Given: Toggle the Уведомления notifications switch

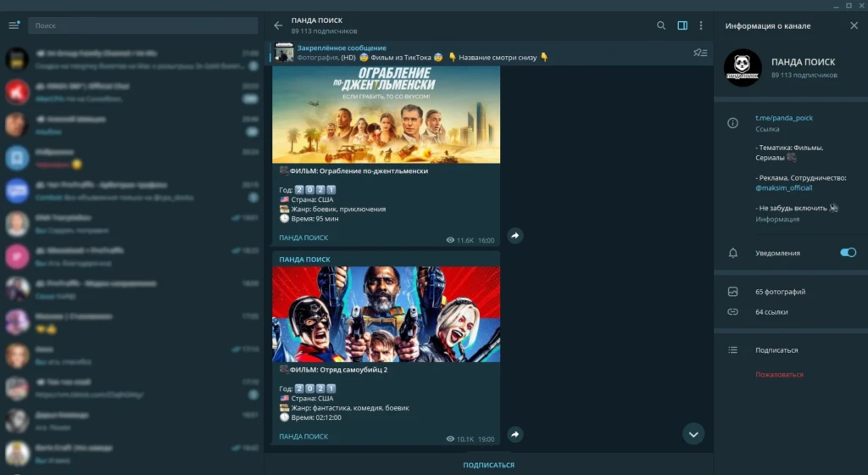Looking at the screenshot, I should pyautogui.click(x=848, y=253).
